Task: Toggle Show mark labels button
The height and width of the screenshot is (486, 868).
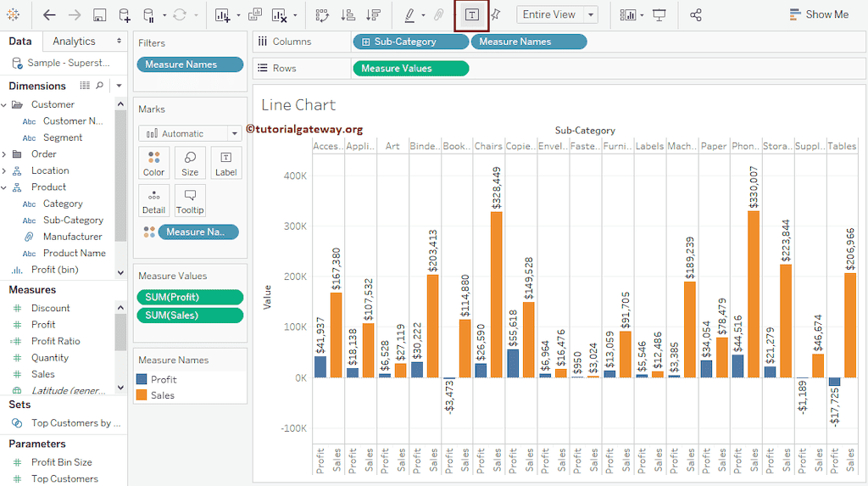Action: tap(472, 14)
